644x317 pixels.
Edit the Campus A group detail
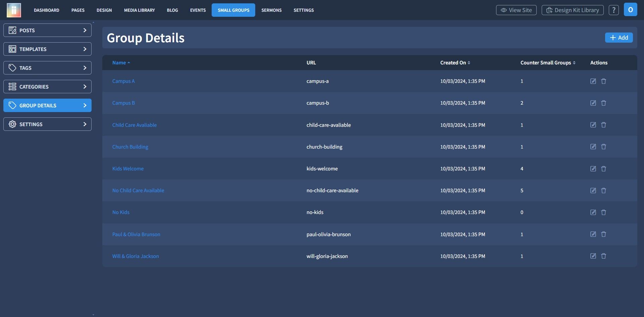point(593,81)
